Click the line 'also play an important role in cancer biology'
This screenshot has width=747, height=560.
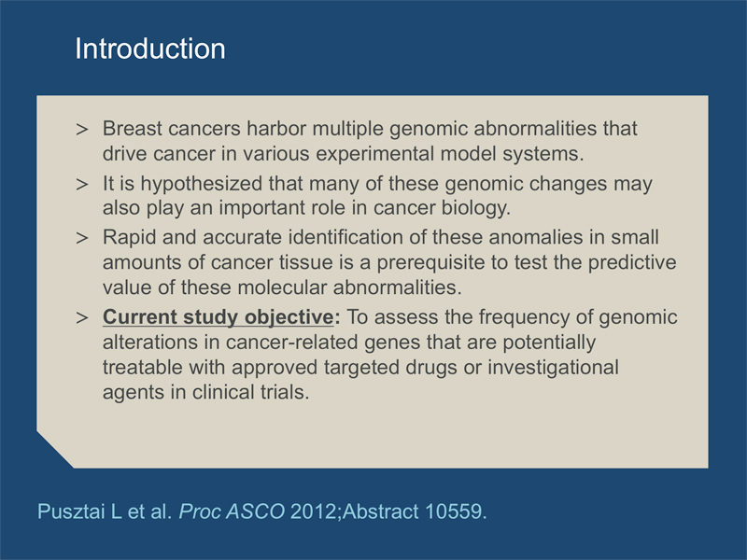click(x=306, y=207)
